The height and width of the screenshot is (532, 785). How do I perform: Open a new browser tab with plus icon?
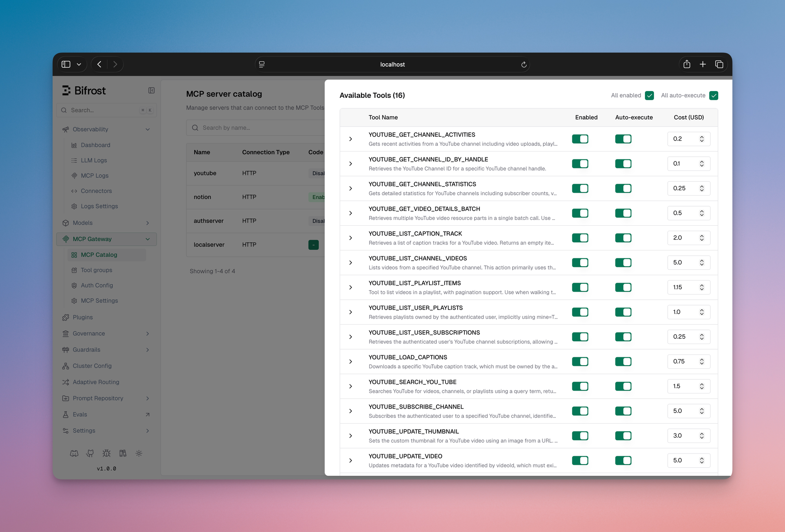coord(703,64)
